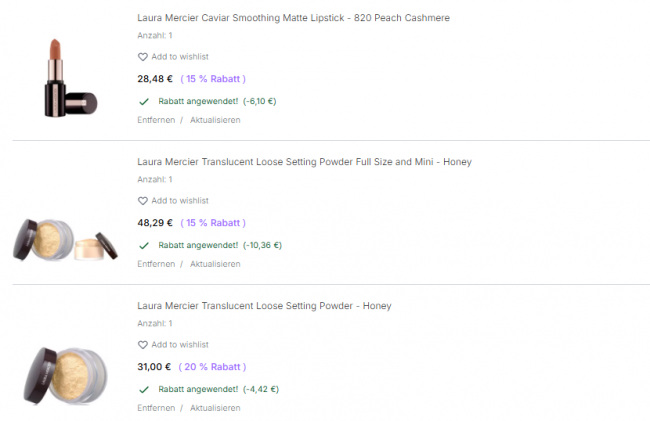Click Entfernen for the 31,00 € setting powder
The width and height of the screenshot is (650, 421).
[156, 408]
